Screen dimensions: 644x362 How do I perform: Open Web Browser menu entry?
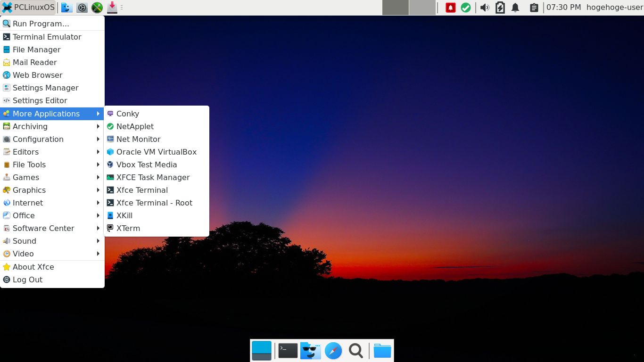tap(52, 75)
